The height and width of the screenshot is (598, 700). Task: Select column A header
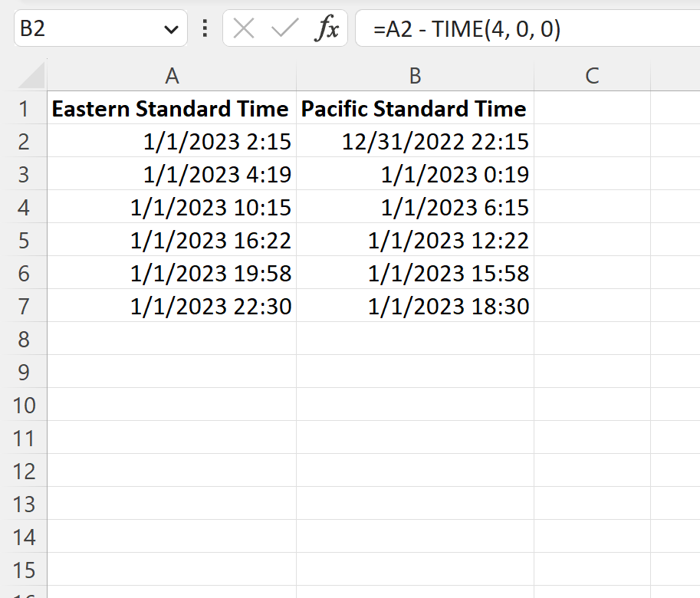172,75
